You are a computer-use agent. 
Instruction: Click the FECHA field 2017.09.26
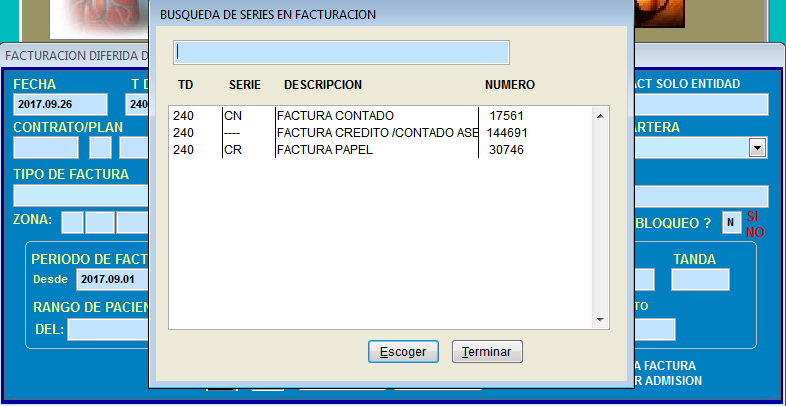(x=61, y=105)
